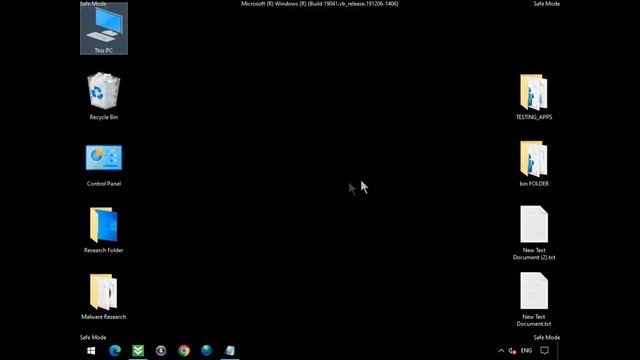Open the blue globe taskbar app
This screenshot has width=640, height=360.
[207, 351]
